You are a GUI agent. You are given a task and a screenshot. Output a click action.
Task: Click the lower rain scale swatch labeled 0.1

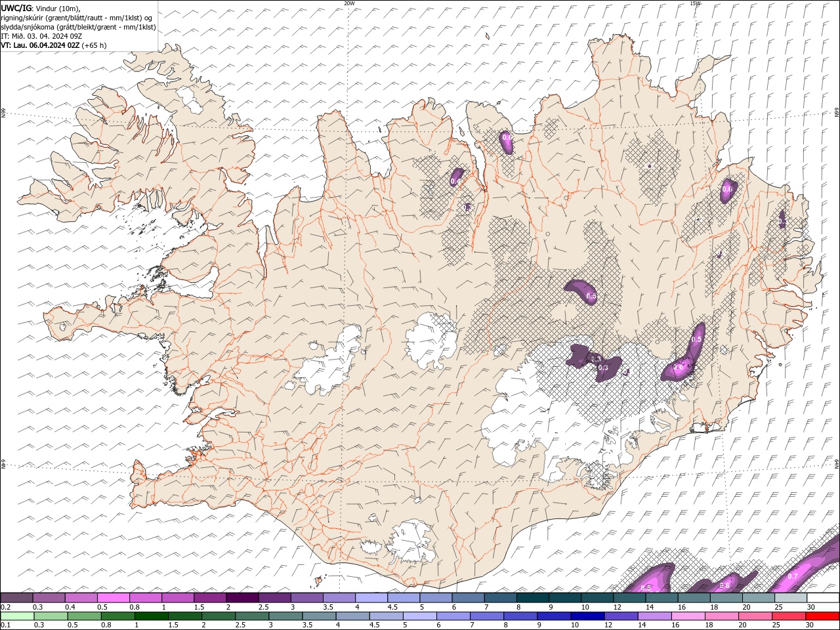click(18, 616)
